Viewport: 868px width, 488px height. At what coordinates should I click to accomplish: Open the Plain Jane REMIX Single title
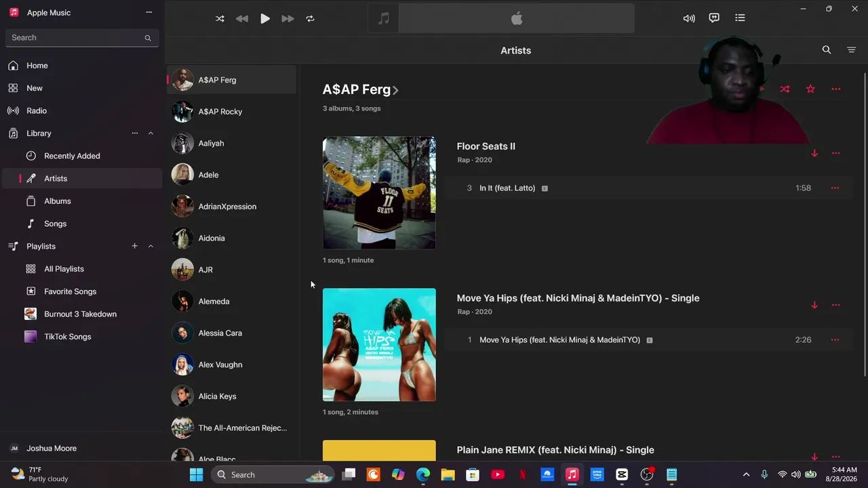point(555,450)
